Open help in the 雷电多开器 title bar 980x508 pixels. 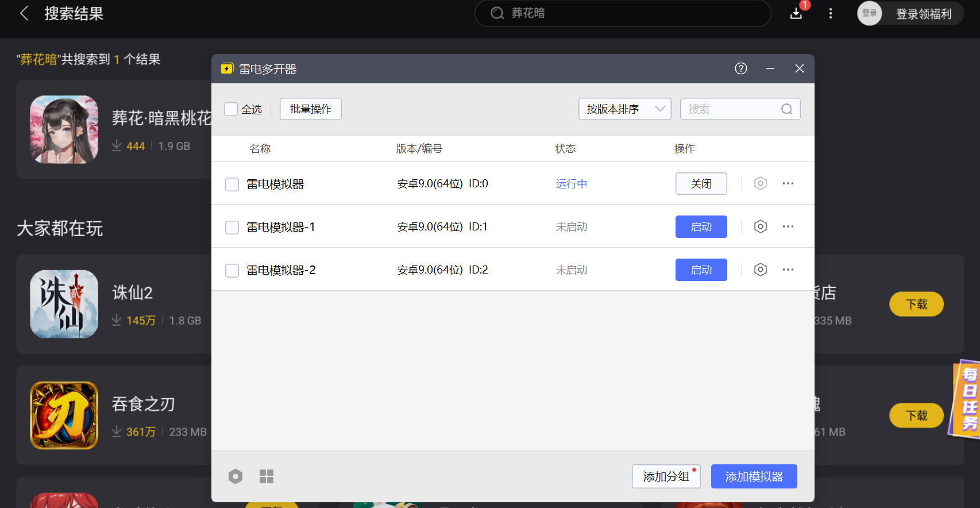(741, 68)
